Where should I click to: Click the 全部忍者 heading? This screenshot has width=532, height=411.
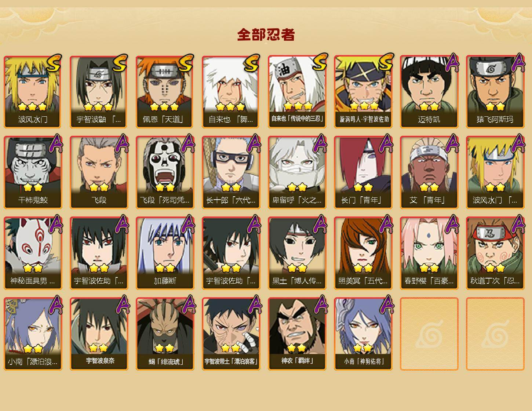pos(266,35)
